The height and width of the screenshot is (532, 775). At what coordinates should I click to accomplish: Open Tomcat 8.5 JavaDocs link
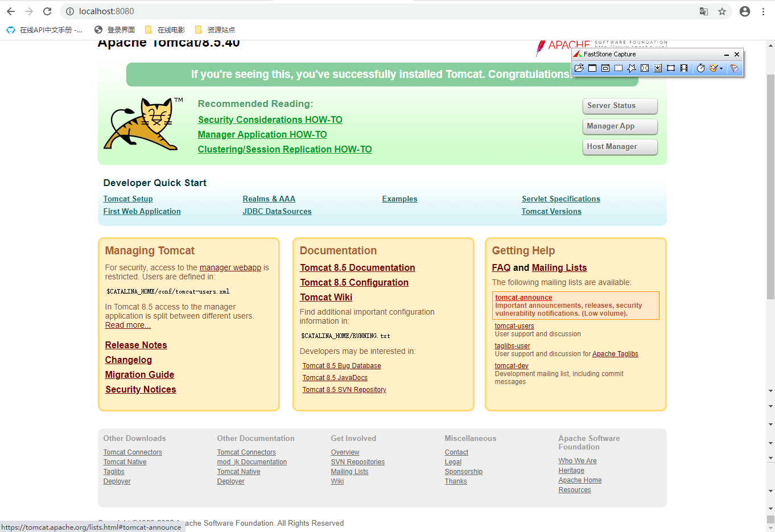click(335, 378)
